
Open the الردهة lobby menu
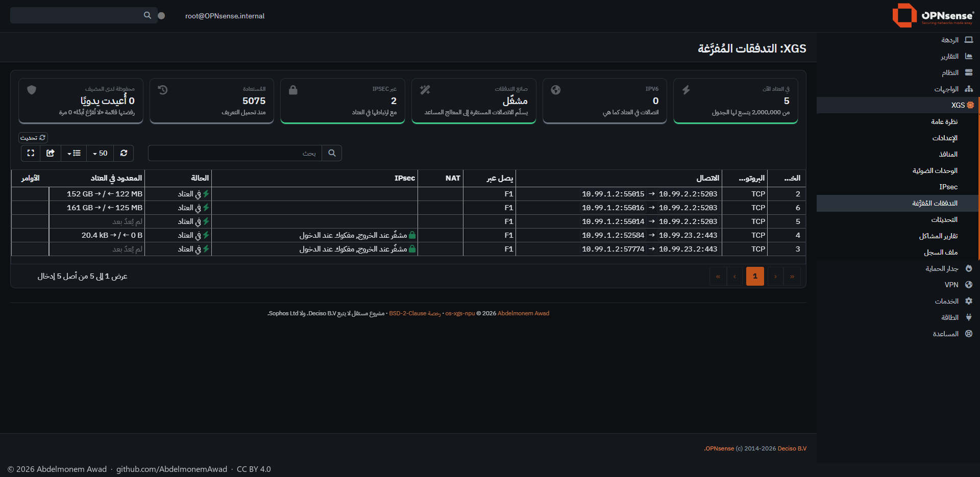(x=898, y=40)
